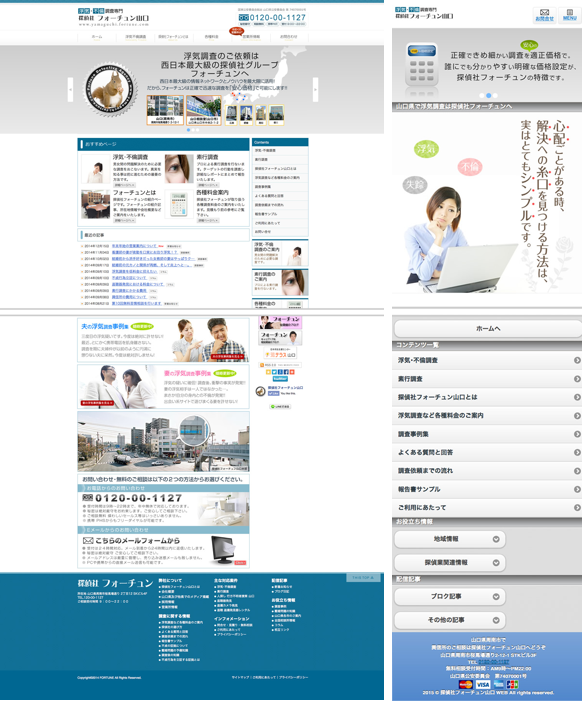Tap 調査依頼までの流れ mobile list row
Viewport: 582px width, 701px height.
coord(487,471)
